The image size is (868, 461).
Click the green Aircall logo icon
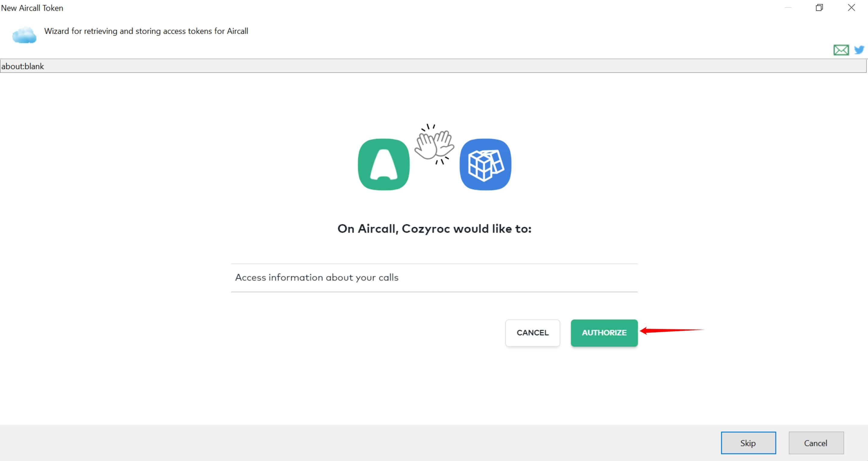pyautogui.click(x=383, y=165)
